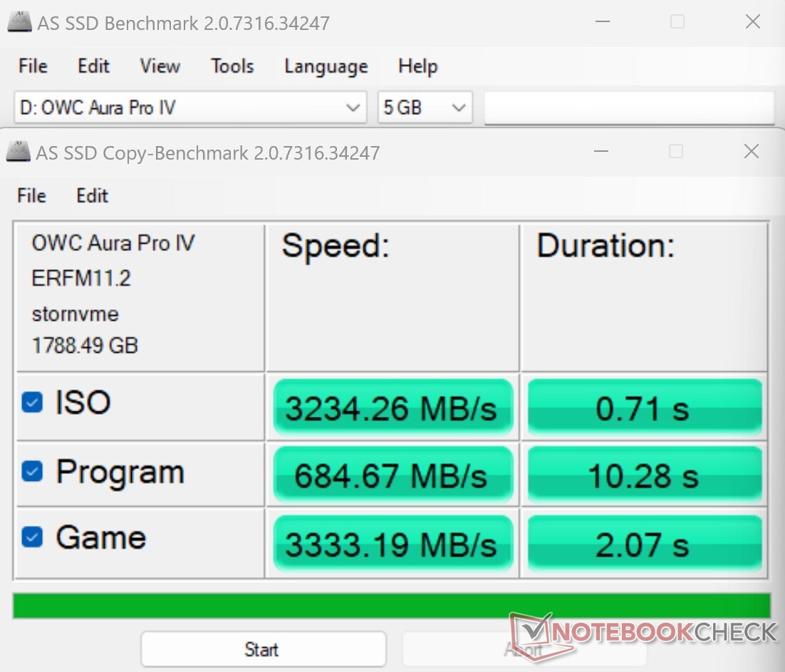
Task: Maximize the Copy-Benchmark window
Action: (676, 151)
